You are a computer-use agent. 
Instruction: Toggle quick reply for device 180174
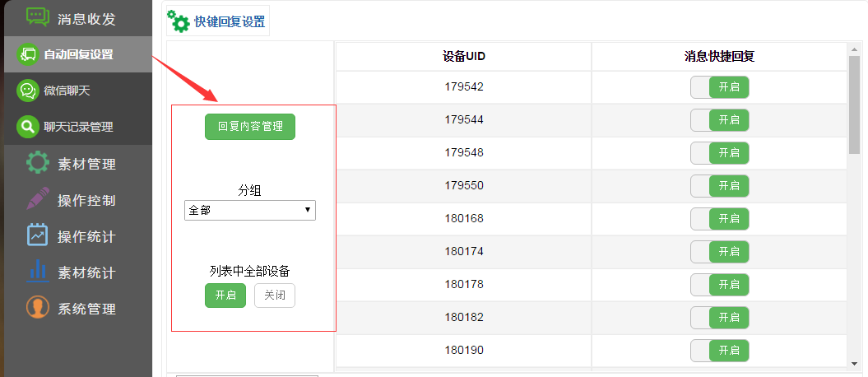[720, 252]
